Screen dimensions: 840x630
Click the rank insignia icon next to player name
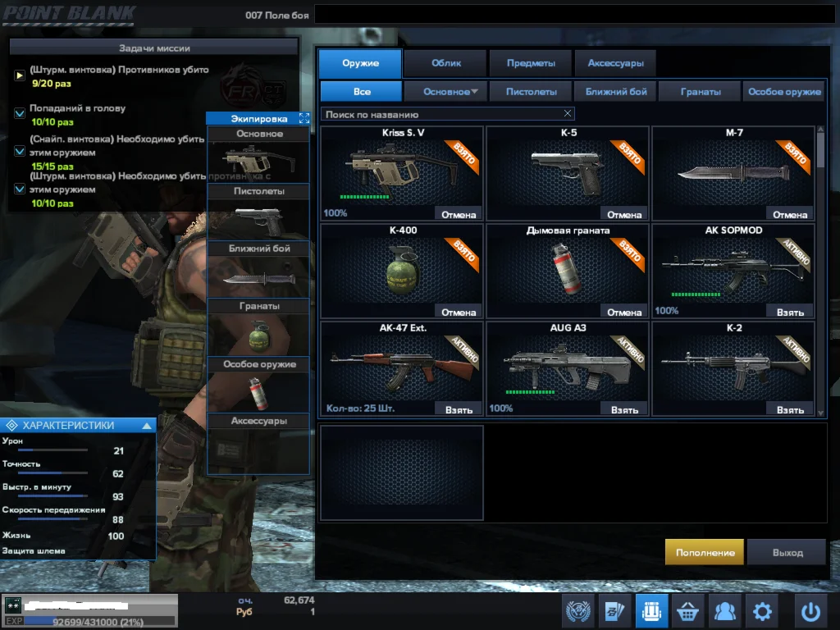pyautogui.click(x=12, y=605)
